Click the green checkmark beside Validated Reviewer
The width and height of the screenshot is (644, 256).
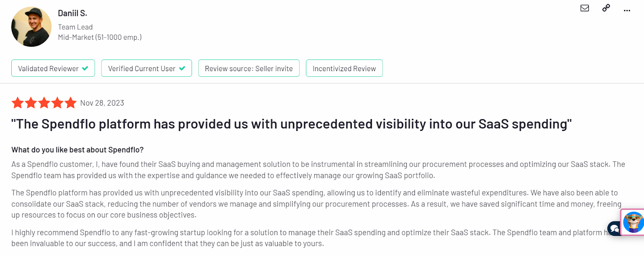[85, 68]
